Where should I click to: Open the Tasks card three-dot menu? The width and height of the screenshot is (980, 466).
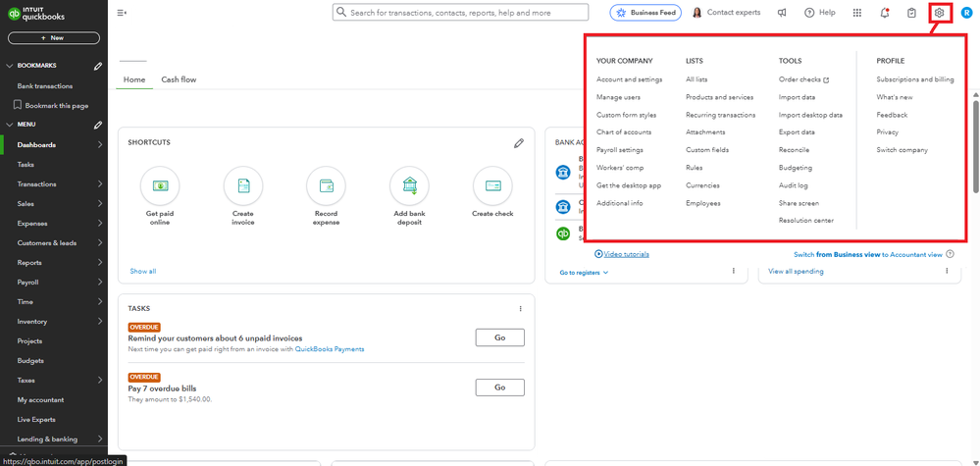point(520,309)
